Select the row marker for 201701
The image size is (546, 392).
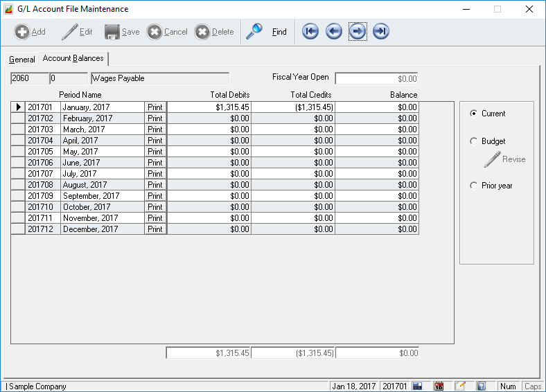(18, 107)
